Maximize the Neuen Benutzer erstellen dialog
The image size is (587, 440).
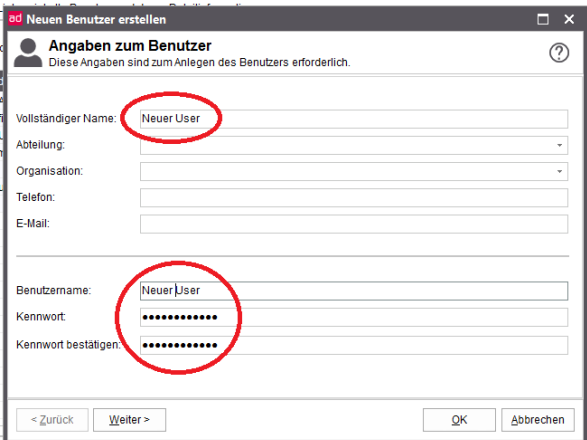point(543,19)
